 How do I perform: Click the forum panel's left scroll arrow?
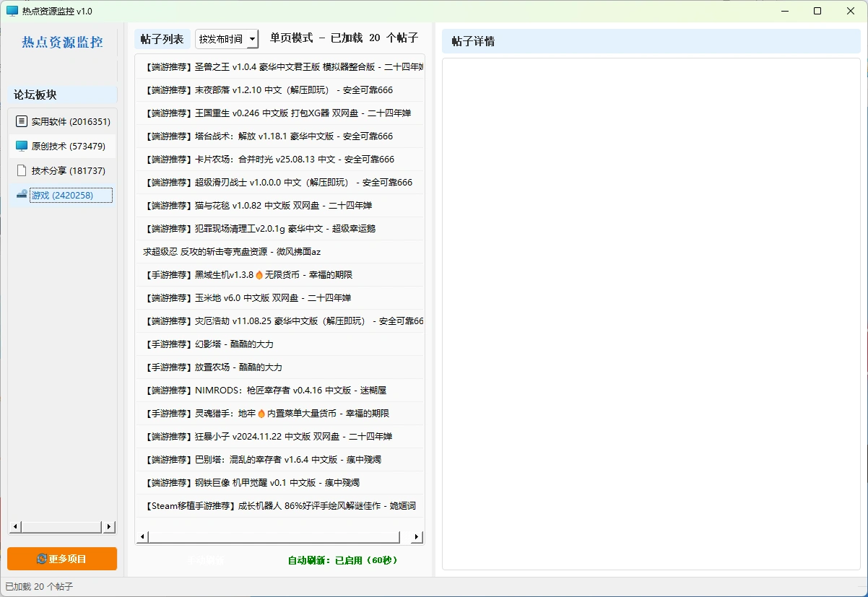tap(15, 527)
